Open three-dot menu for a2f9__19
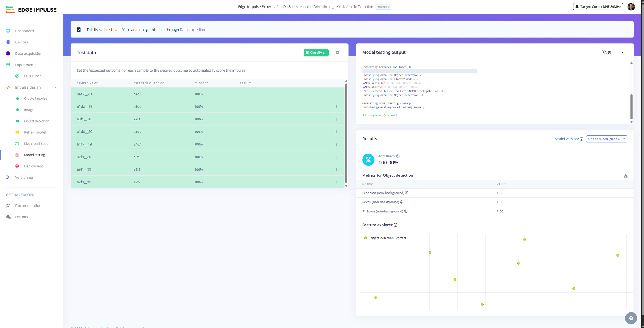This screenshot has height=328, width=644. (336, 182)
